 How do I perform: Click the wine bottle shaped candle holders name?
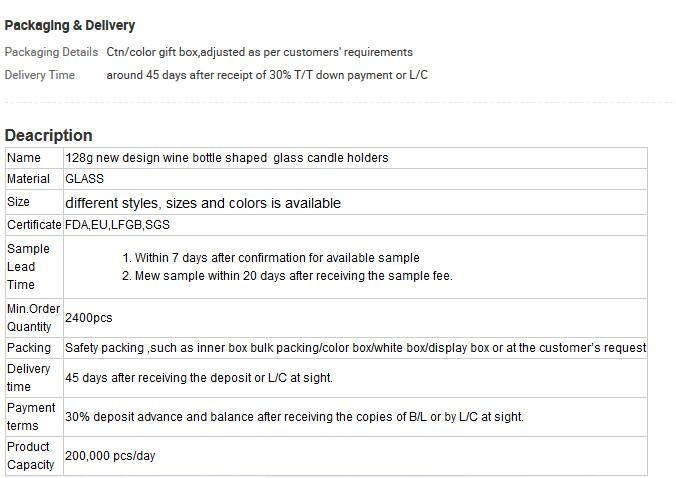pos(227,158)
